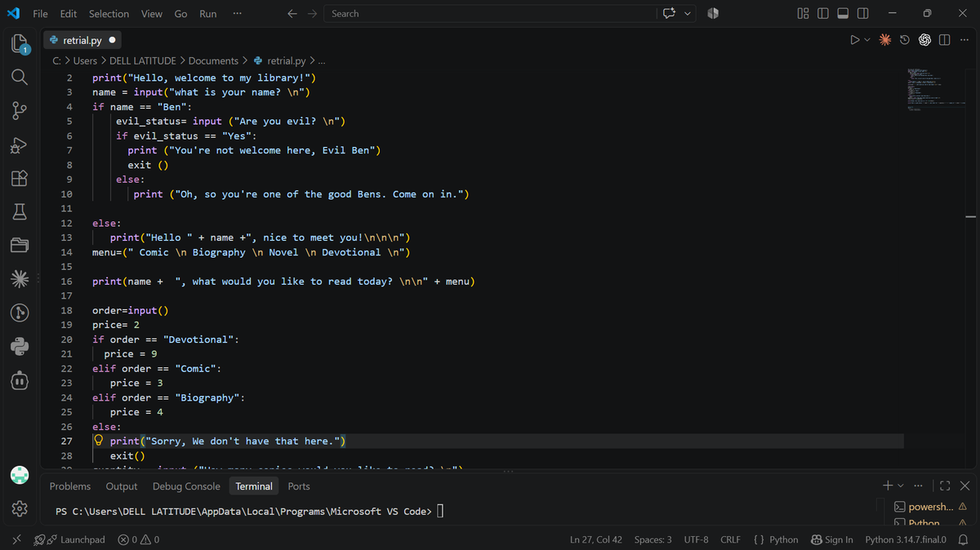Image resolution: width=980 pixels, height=550 pixels.
Task: Change end of line sequence CRLF
Action: click(x=730, y=539)
